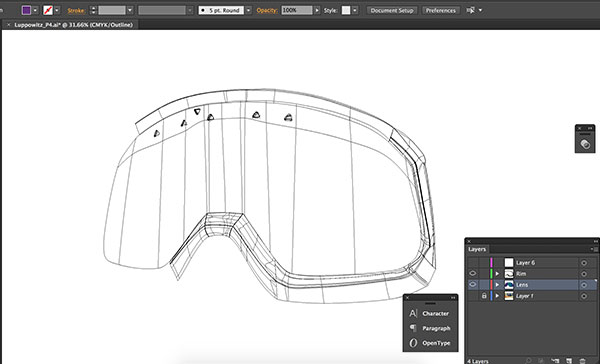The height and width of the screenshot is (364, 600).
Task: Open the Paragraph panel icon
Action: click(x=413, y=328)
